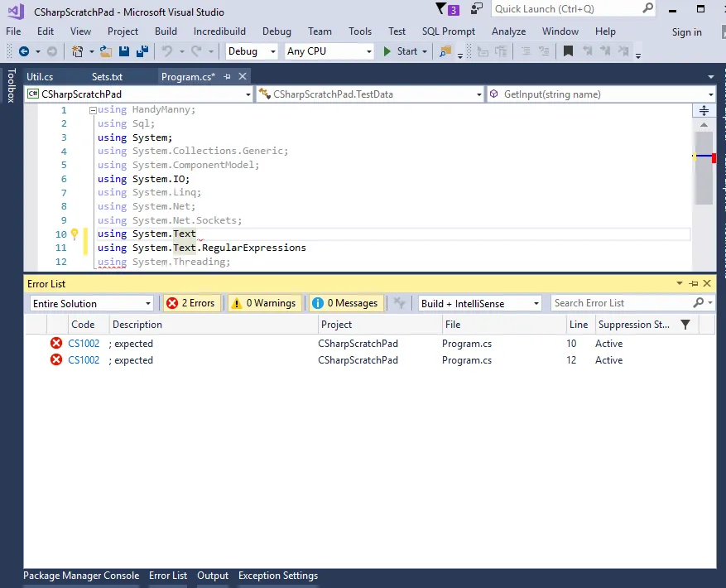Click the Save All toolbar icon
Viewport: 726px width, 588px height.
point(142,51)
